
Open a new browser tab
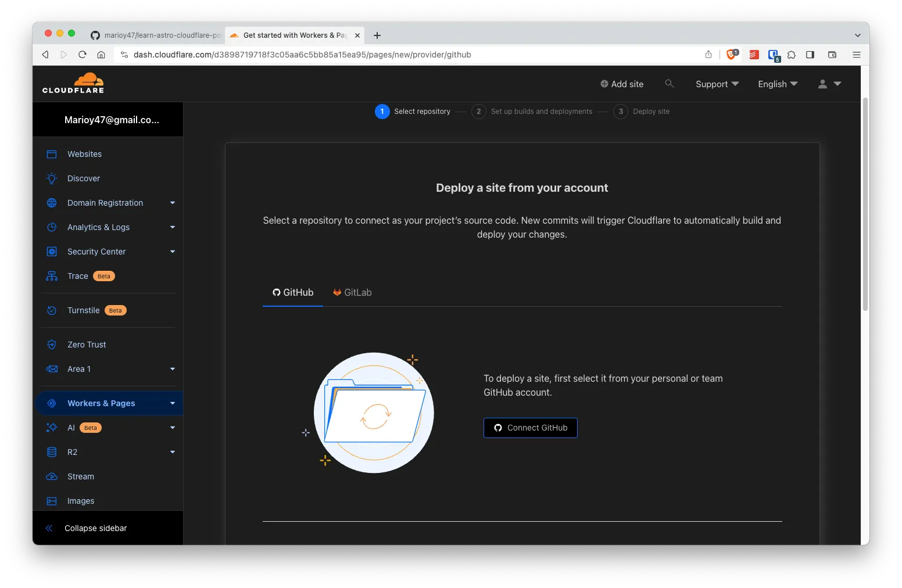point(377,35)
